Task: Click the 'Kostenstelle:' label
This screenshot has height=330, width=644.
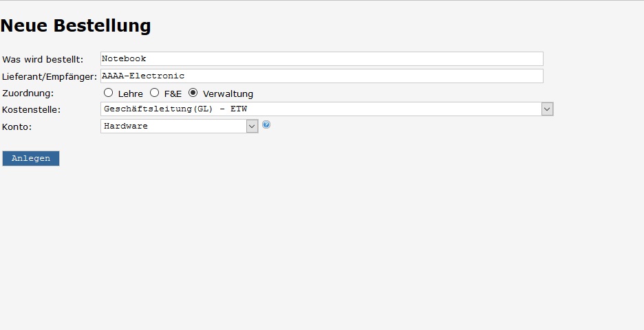Action: (31, 110)
